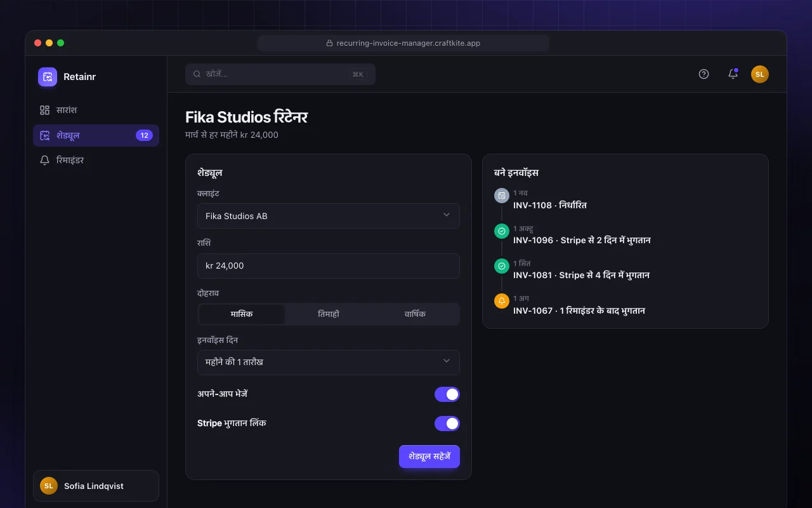812x508 pixels.
Task: Click the बने इनवॉइस panel title
Action: (516, 173)
